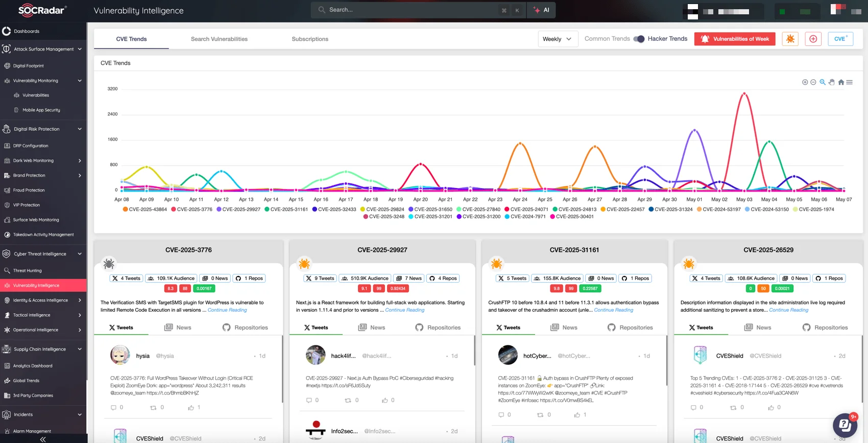Image resolution: width=868 pixels, height=443 pixels.
Task: Click the grey bug icon on CVE-2025-3776 card
Action: coord(109,264)
